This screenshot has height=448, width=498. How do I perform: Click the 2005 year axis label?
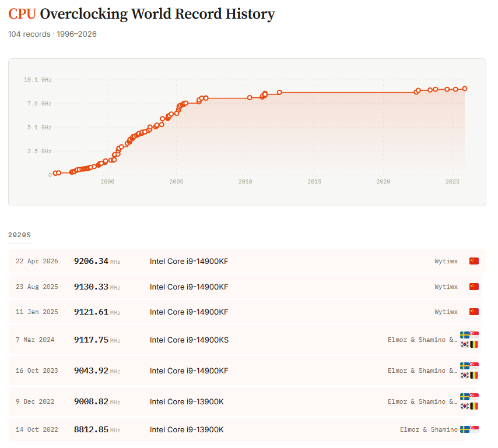point(176,182)
